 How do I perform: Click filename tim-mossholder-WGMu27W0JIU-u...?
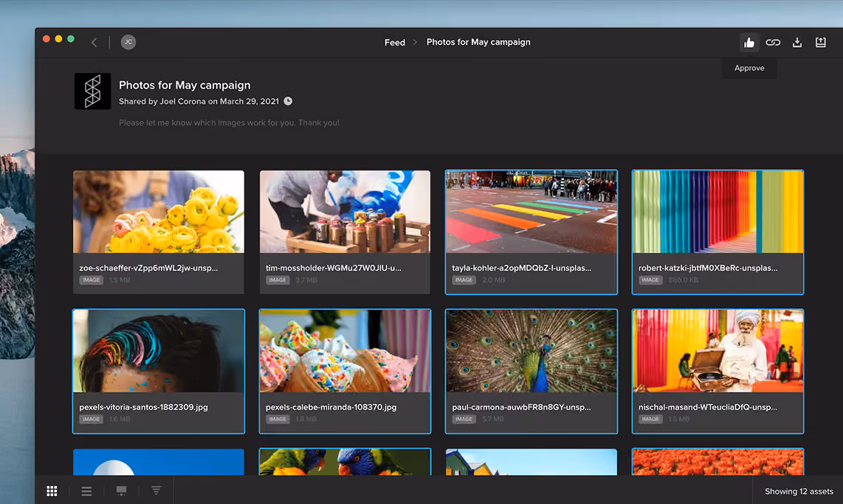coord(334,268)
